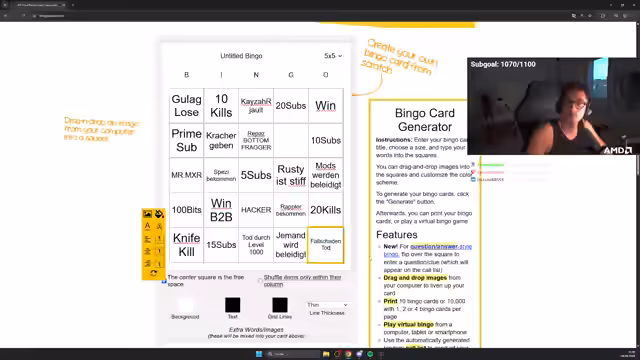Click the flip square refresh icon
Screen dimensions: 640x360
[153, 273]
